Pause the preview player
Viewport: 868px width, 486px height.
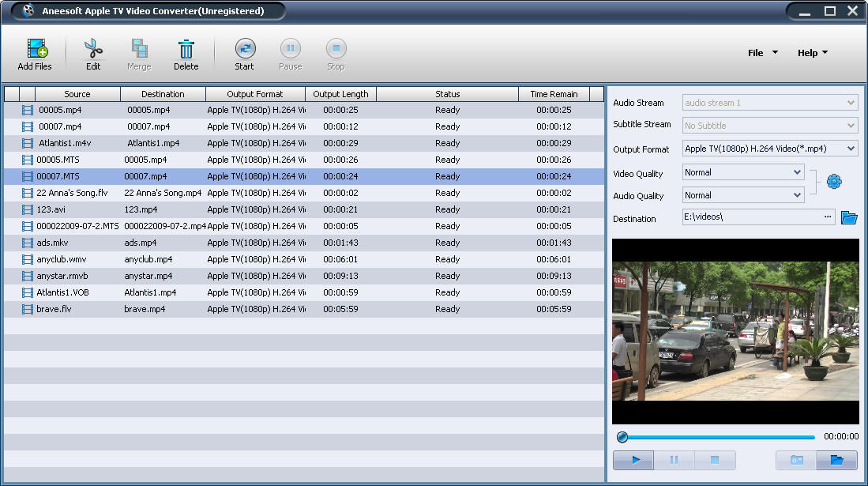click(x=674, y=460)
